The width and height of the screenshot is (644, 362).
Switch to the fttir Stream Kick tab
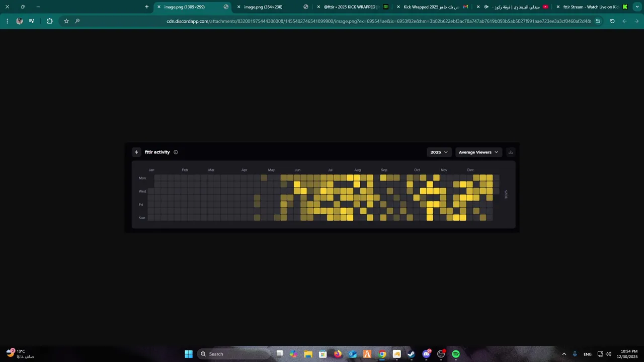592,7
